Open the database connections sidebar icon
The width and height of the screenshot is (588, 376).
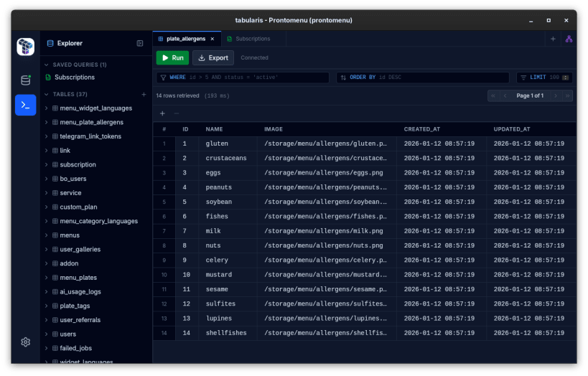coord(26,80)
